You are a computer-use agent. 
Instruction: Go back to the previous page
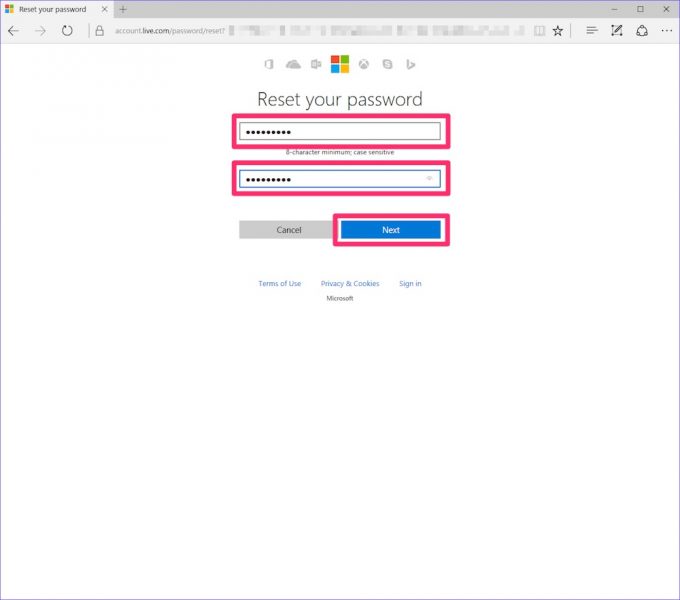[x=13, y=31]
